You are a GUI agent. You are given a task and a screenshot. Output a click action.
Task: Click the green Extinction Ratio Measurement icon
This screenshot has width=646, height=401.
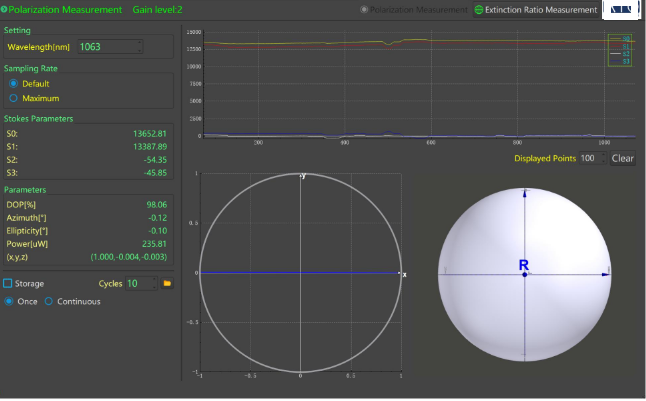click(x=479, y=10)
